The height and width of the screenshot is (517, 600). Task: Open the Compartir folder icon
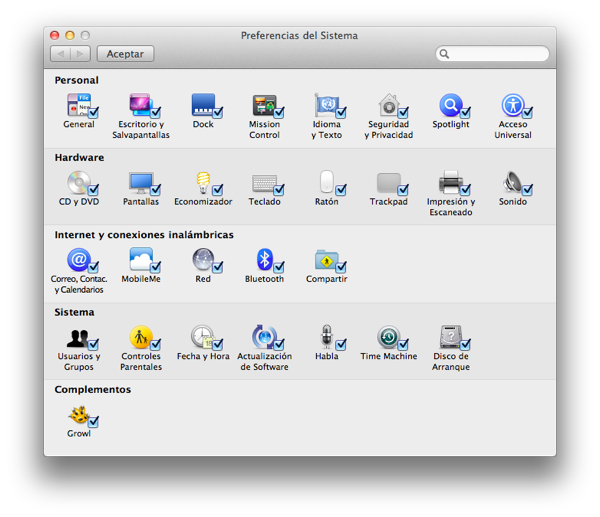tap(326, 259)
